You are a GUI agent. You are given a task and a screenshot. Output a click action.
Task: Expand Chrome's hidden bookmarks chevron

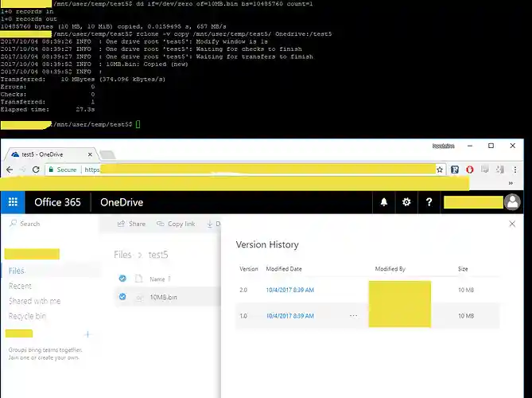coord(511,182)
